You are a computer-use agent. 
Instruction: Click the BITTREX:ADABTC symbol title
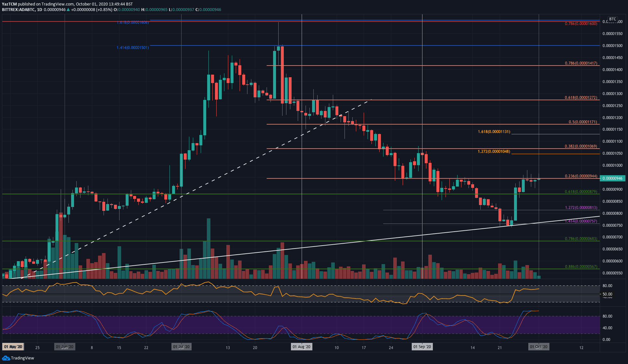19,10
